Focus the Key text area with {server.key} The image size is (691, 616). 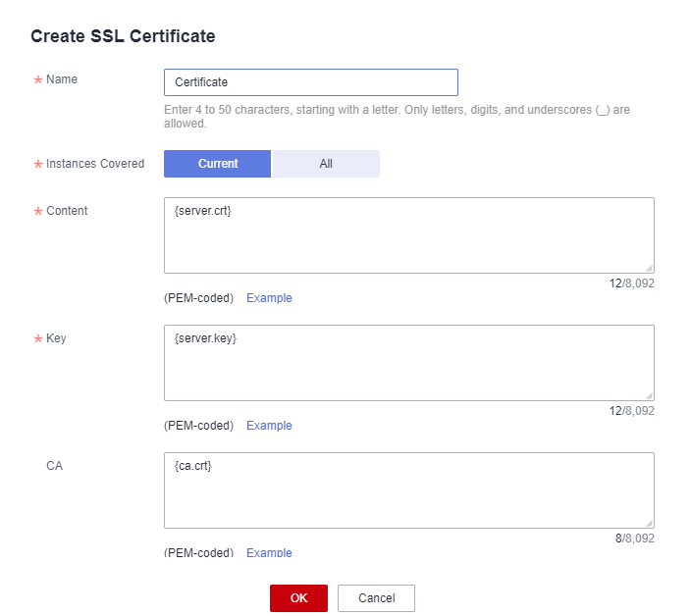[x=408, y=363]
